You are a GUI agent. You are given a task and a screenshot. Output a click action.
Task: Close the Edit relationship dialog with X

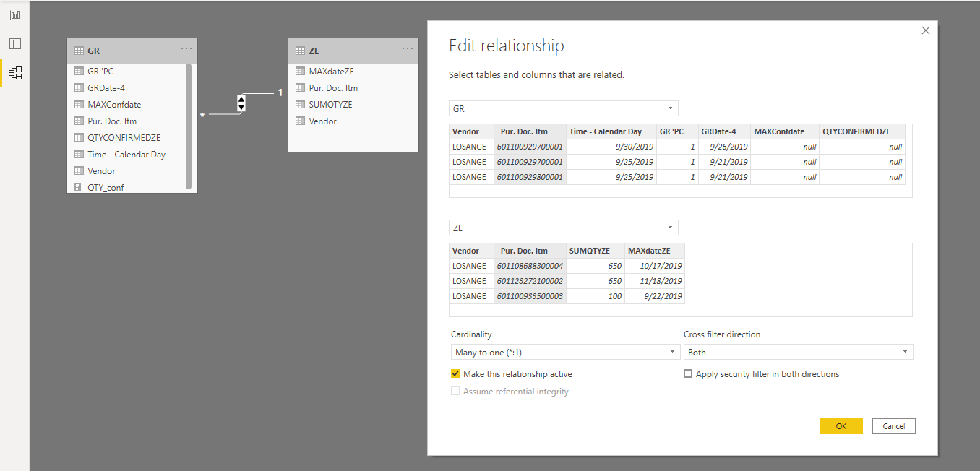point(926,30)
